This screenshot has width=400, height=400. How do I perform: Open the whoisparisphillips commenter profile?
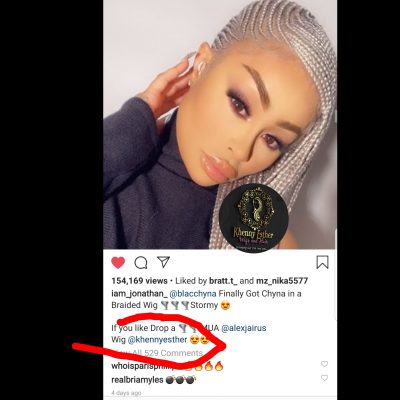point(147,366)
